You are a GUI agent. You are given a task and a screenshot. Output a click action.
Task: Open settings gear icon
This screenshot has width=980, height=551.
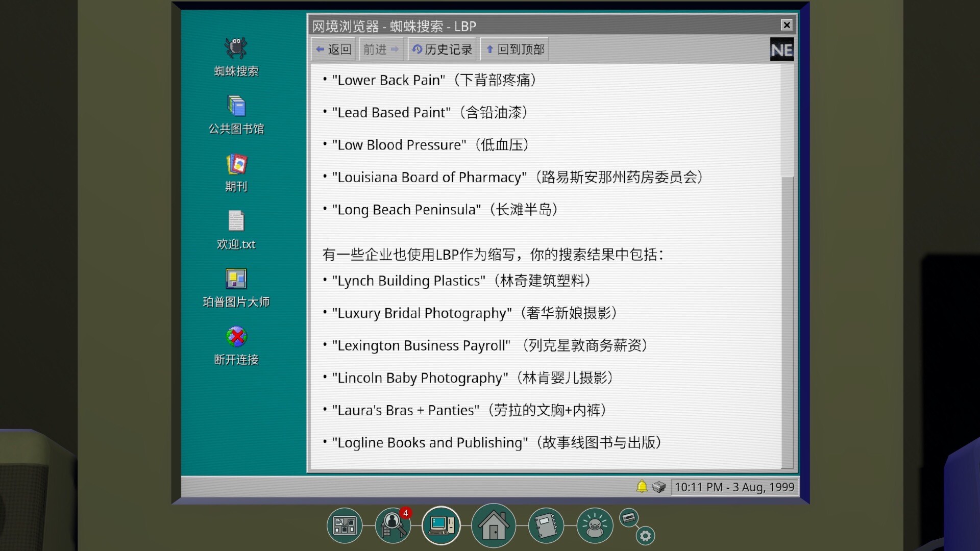coord(645,536)
